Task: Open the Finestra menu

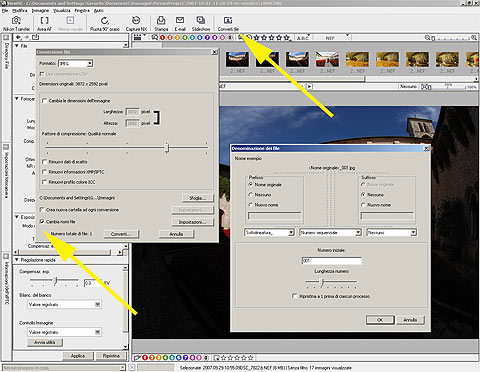Action: 82,11
